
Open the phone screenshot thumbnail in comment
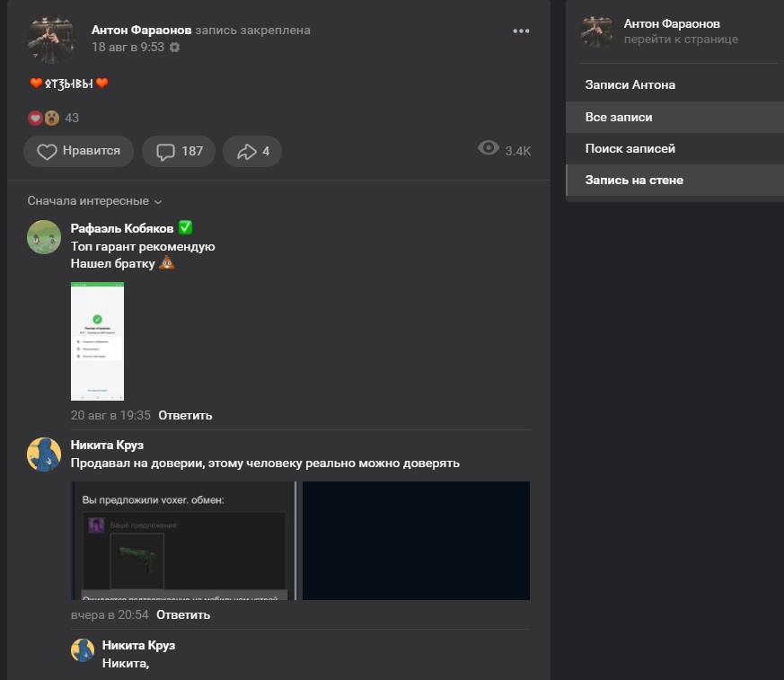pos(97,340)
